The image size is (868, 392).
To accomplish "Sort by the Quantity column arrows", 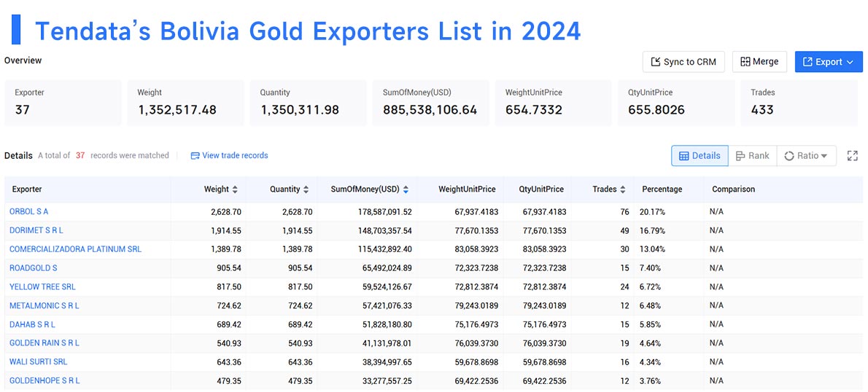I will pyautogui.click(x=306, y=189).
